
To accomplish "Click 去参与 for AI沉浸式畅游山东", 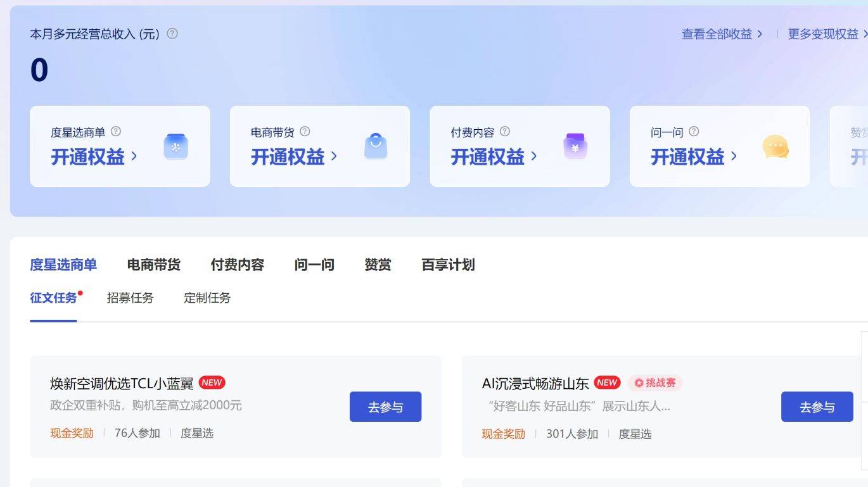I will click(817, 407).
